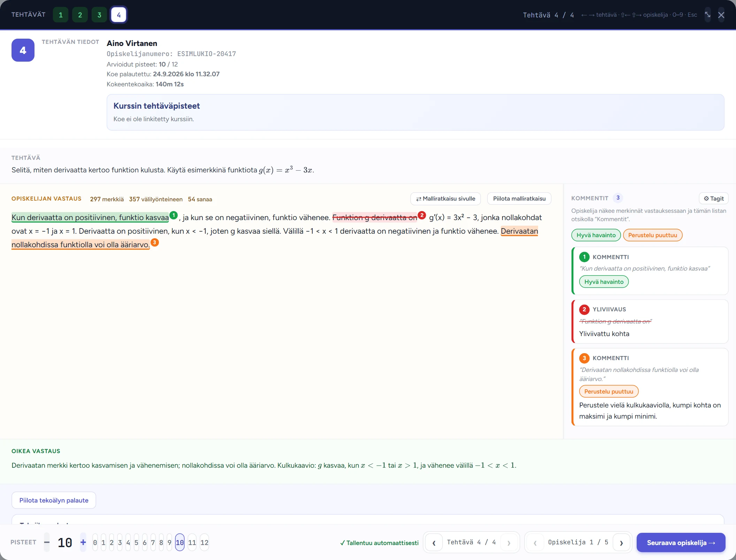Click the comment count badge 3
The height and width of the screenshot is (560, 736).
(x=618, y=198)
